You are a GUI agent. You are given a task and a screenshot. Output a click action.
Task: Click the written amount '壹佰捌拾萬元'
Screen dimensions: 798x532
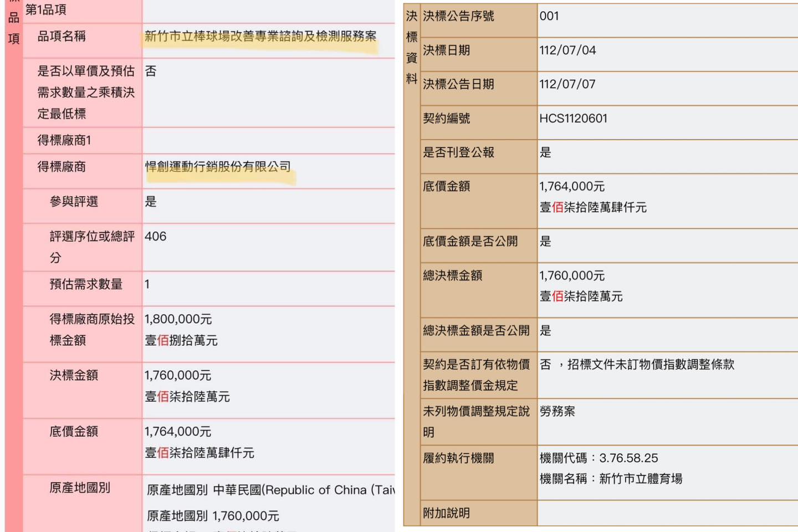(x=181, y=340)
